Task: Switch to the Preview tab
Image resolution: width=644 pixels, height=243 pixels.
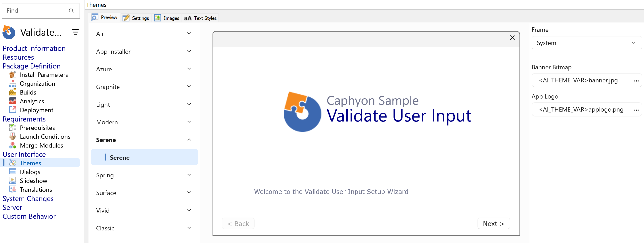Action: (x=105, y=17)
